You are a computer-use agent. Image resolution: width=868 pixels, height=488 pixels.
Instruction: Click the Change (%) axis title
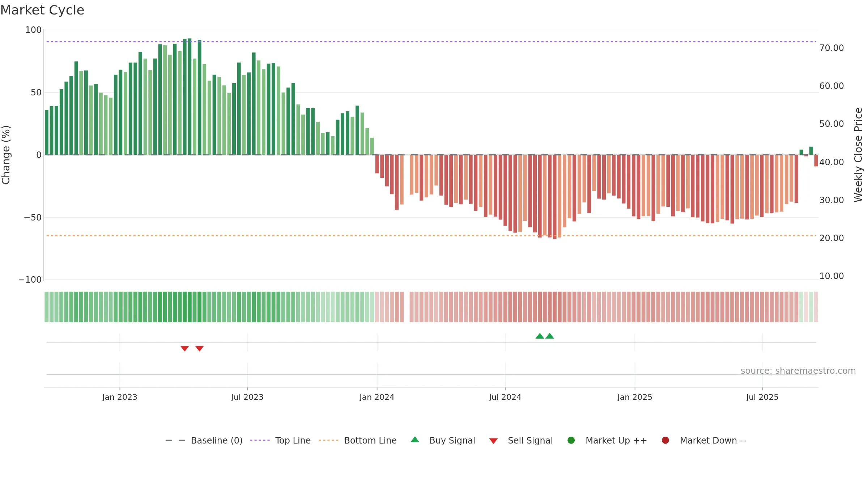click(x=6, y=155)
